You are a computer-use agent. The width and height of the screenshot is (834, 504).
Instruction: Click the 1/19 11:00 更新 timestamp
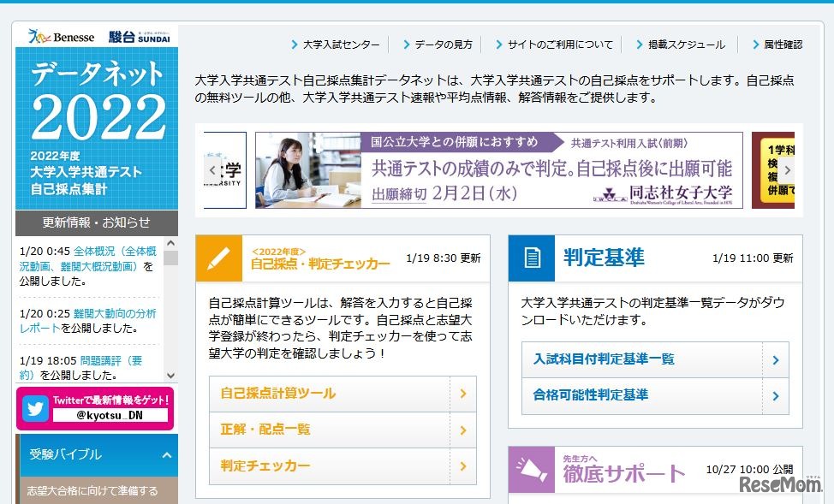pyautogui.click(x=753, y=258)
